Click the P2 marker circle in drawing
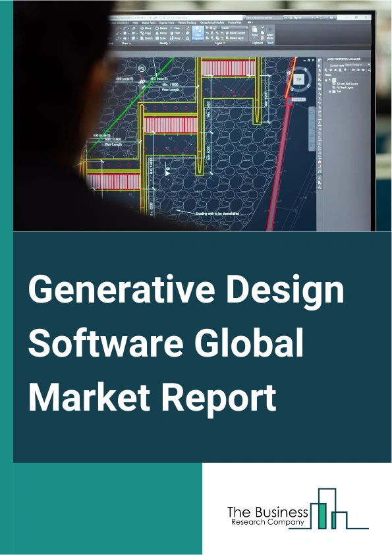The image size is (392, 555). 142,68
